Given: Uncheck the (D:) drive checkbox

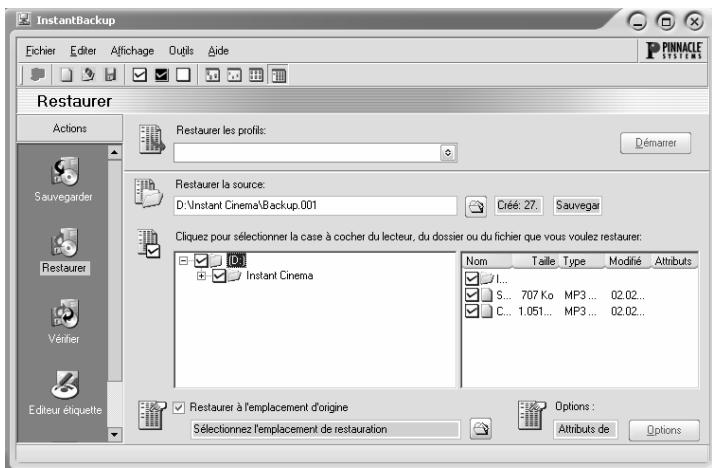Looking at the screenshot, I should coord(201,261).
